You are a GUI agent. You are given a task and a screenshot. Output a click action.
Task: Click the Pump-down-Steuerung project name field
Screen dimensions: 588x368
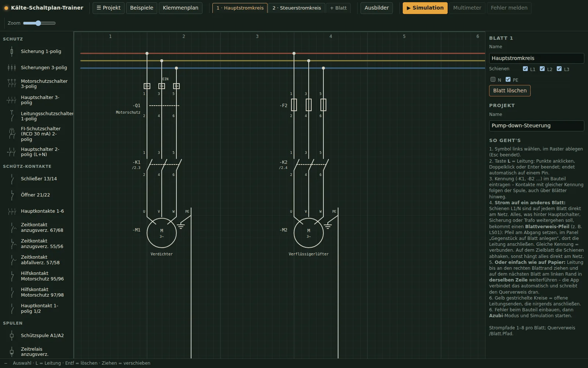click(x=537, y=125)
